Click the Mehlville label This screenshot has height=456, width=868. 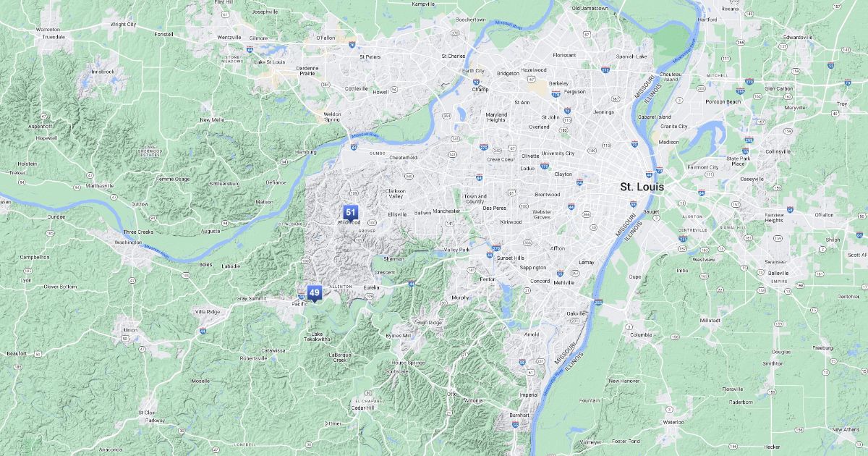click(563, 282)
